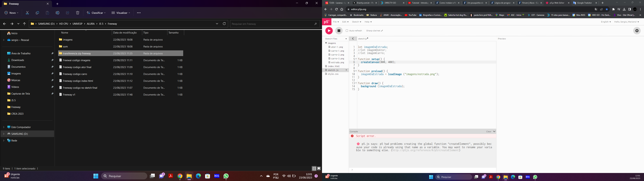Switch to the Google Tradutor browser tab
This screenshot has height=181, width=644.
pos(585,3)
